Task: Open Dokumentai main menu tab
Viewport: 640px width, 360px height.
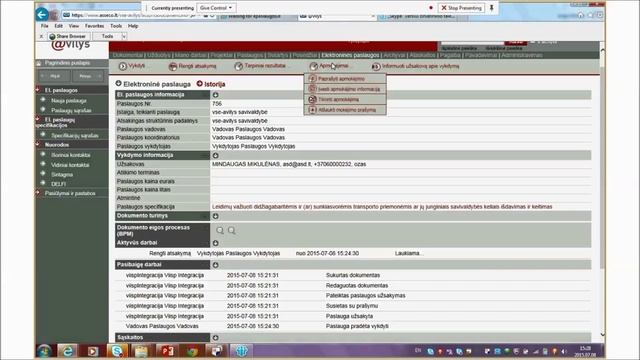Action: pyautogui.click(x=128, y=55)
